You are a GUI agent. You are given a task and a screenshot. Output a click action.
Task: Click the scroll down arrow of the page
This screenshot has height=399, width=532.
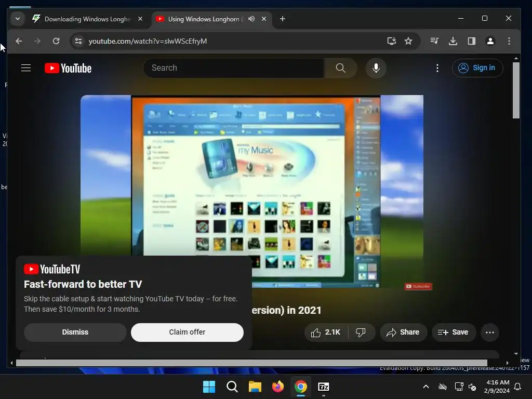point(516,354)
